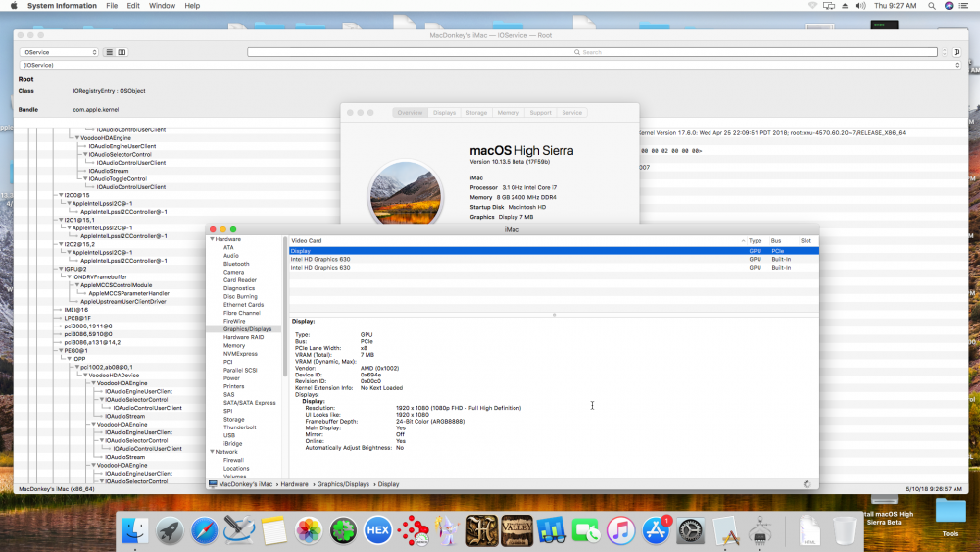The height and width of the screenshot is (552, 980).
Task: Open Notification Center icon in menu bar
Action: click(x=963, y=6)
